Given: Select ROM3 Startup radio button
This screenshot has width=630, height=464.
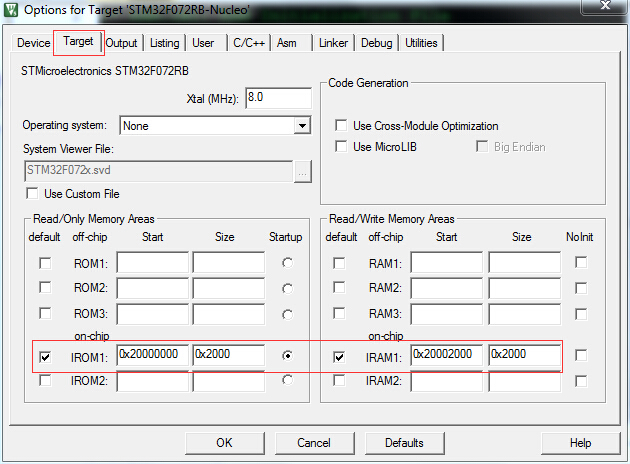Looking at the screenshot, I should [x=287, y=314].
